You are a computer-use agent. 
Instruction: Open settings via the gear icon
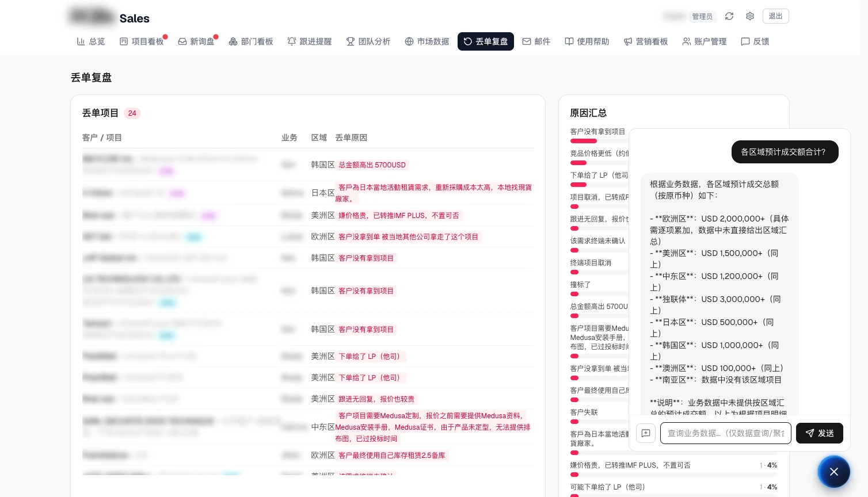(x=750, y=16)
